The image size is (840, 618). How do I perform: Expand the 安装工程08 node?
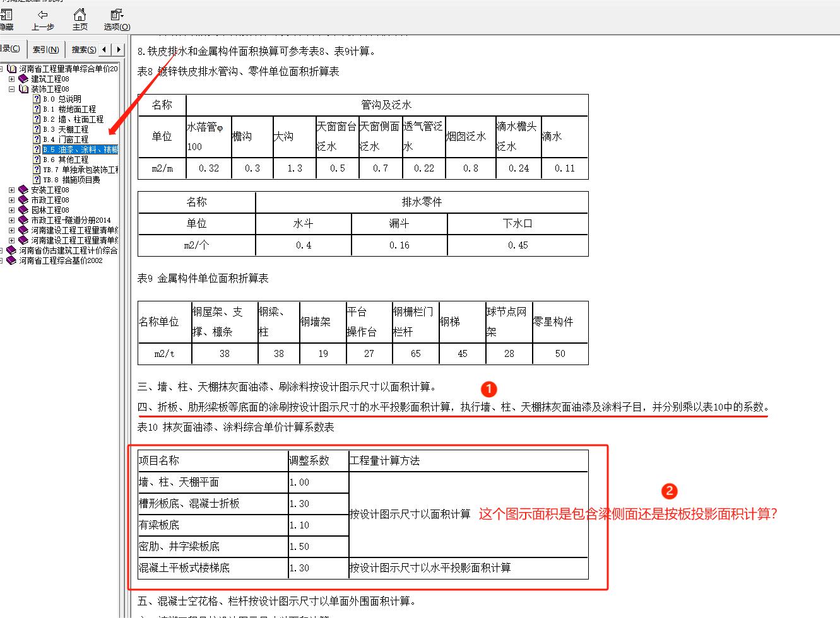(x=12, y=190)
